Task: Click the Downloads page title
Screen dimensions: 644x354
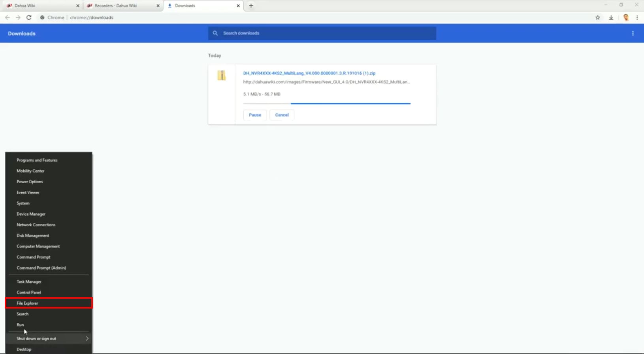Action: 22,34
